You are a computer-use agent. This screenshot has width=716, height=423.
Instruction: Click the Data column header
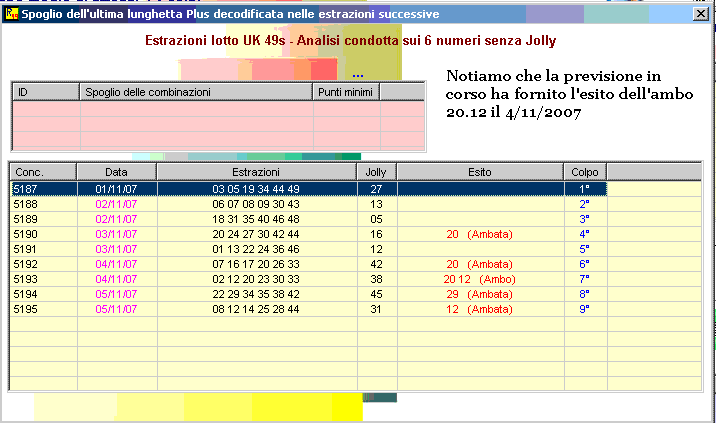pyautogui.click(x=116, y=172)
